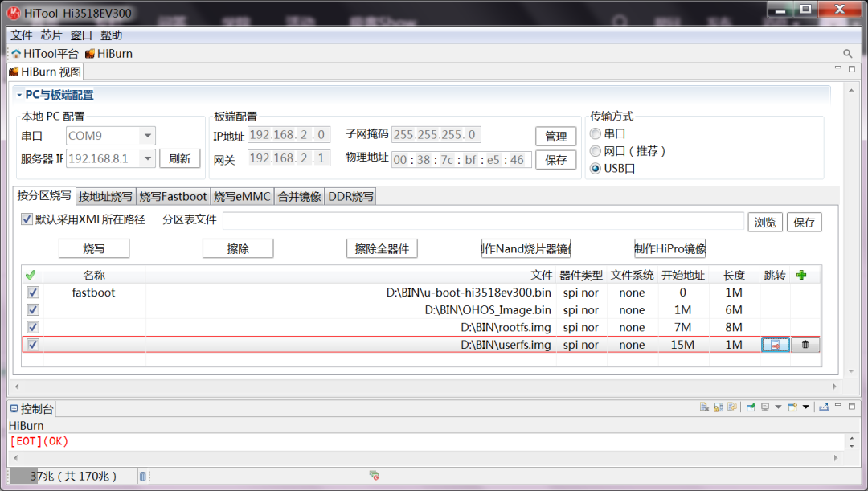Maximize the HiBurn 视图 panel
The width and height of the screenshot is (868, 491).
[852, 68]
